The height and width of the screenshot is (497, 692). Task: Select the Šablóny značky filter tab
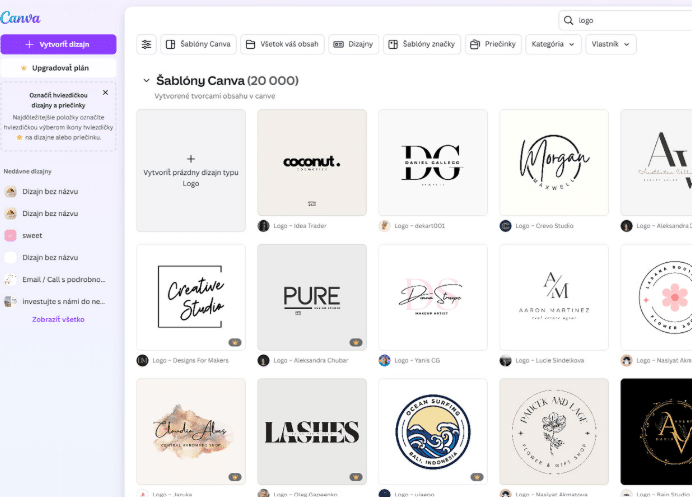click(x=422, y=44)
